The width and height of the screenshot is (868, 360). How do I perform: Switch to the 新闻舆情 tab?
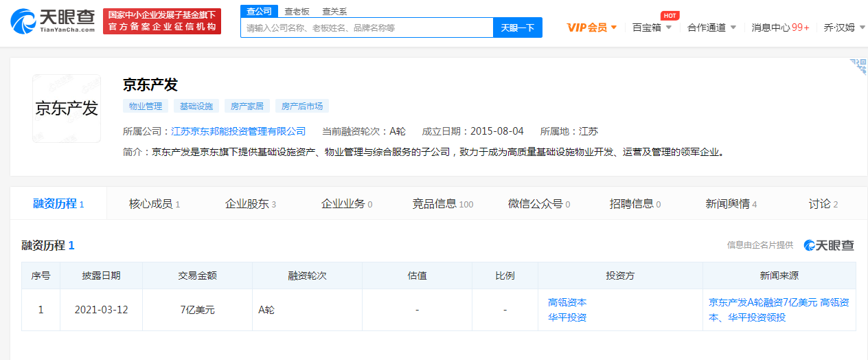coord(731,203)
